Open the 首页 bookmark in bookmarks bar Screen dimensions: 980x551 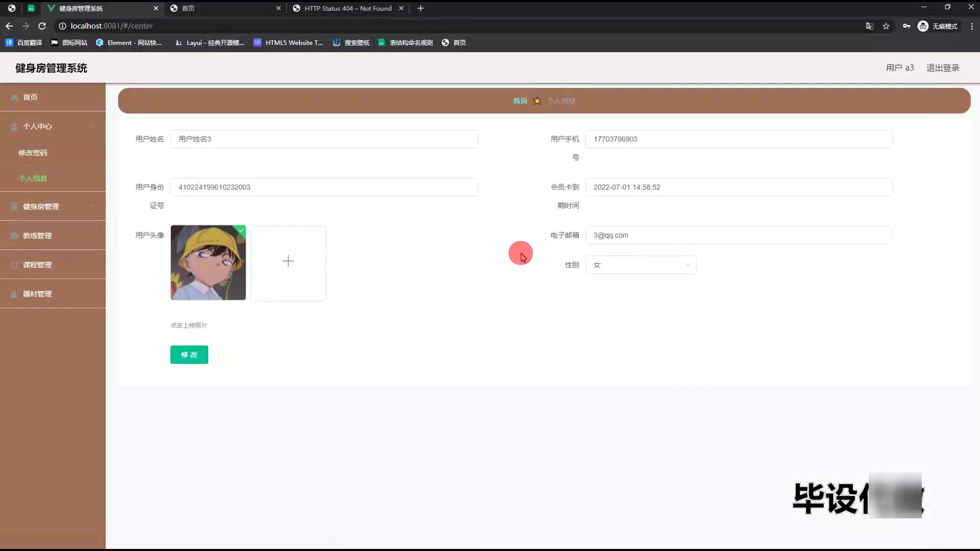click(454, 43)
